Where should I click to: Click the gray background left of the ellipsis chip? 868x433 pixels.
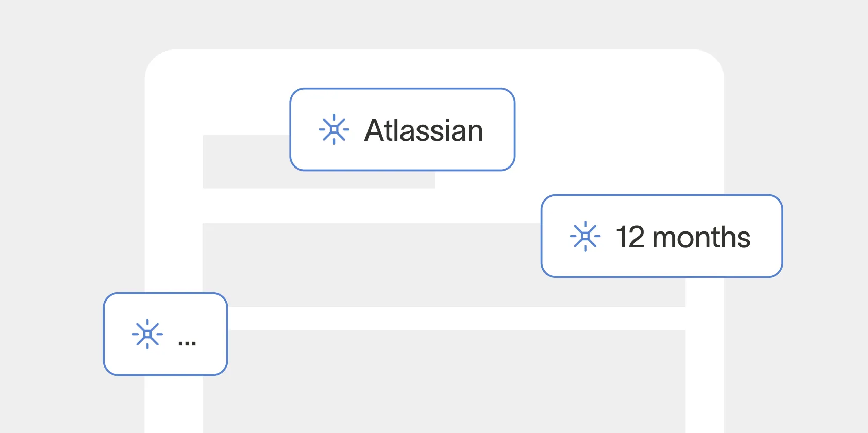click(52, 334)
